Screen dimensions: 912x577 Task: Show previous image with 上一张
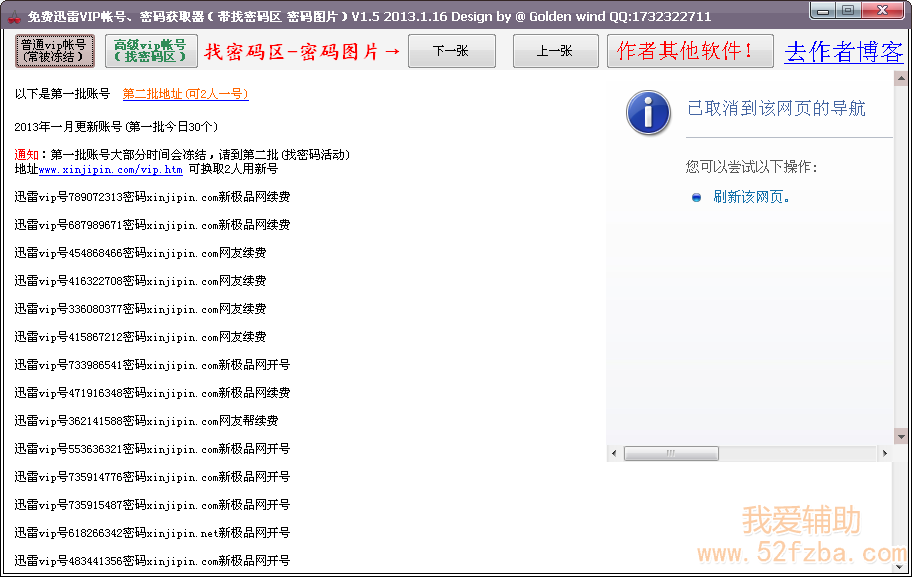click(x=555, y=51)
